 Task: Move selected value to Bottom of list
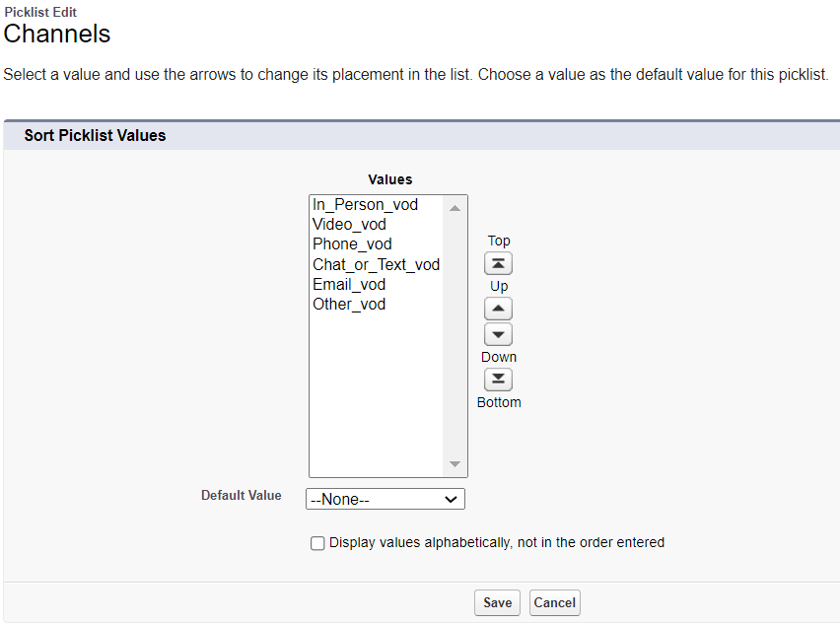point(499,380)
